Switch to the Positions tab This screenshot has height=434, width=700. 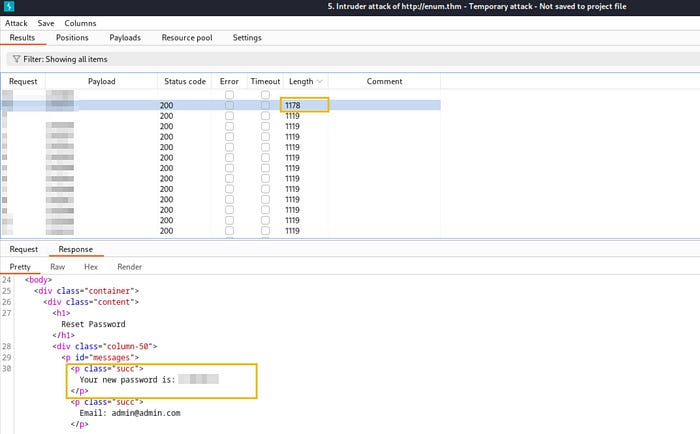[x=72, y=38]
